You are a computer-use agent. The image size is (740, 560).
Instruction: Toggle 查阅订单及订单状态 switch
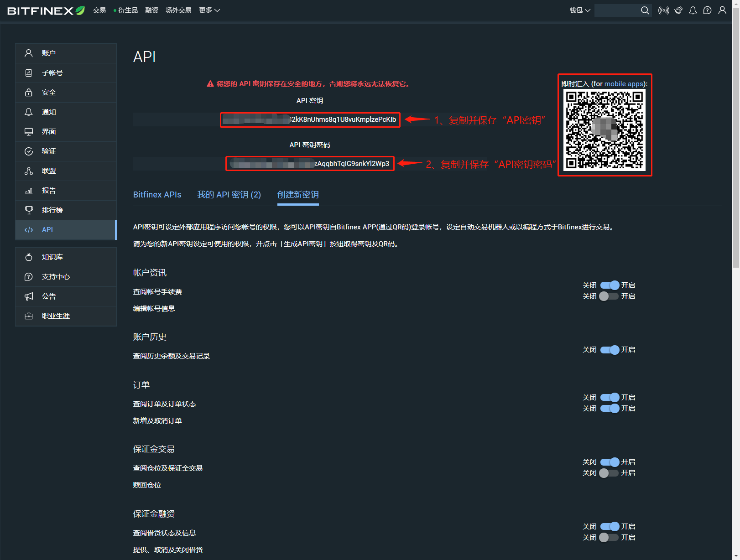pos(610,398)
